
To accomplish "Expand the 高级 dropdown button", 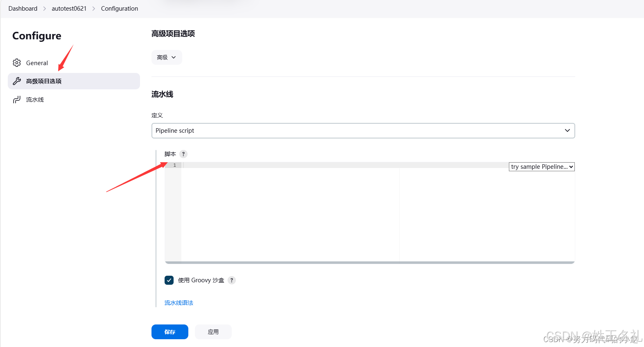I will point(167,57).
